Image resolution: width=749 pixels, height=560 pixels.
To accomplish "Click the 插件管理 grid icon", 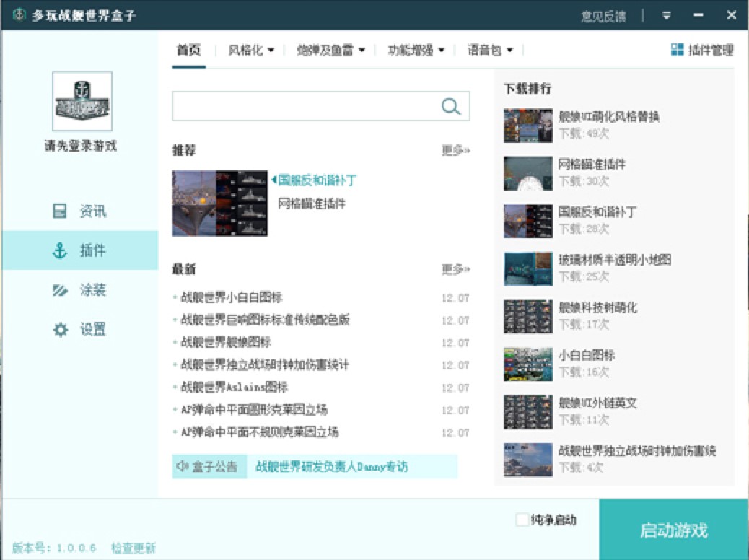I will [x=677, y=50].
